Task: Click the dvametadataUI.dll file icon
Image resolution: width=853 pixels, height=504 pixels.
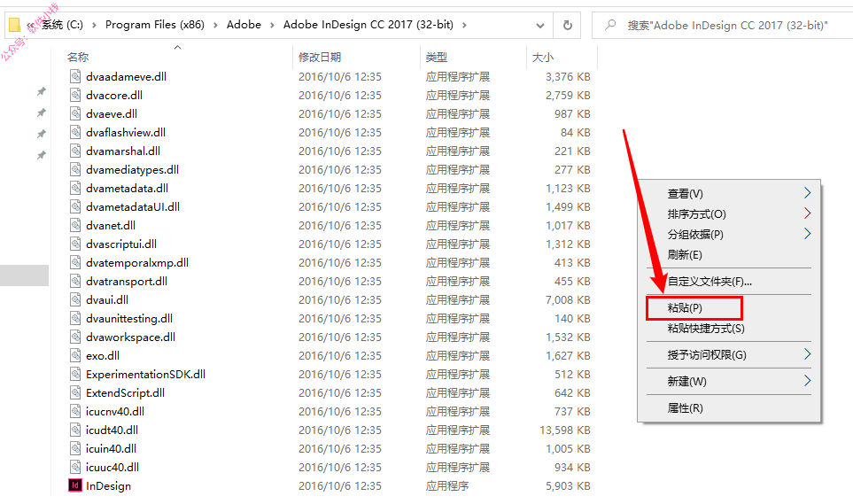Action: 75,206
